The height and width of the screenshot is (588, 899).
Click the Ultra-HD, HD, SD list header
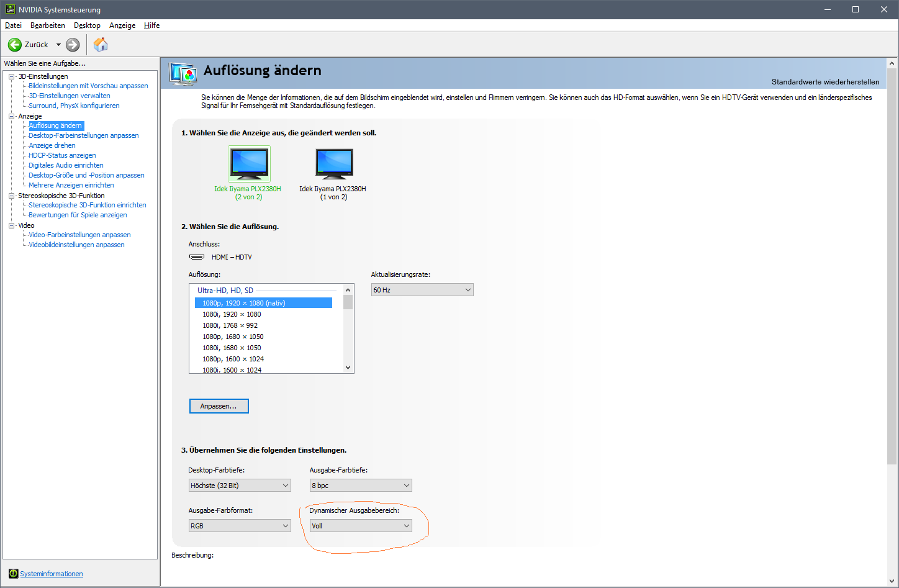tap(225, 290)
